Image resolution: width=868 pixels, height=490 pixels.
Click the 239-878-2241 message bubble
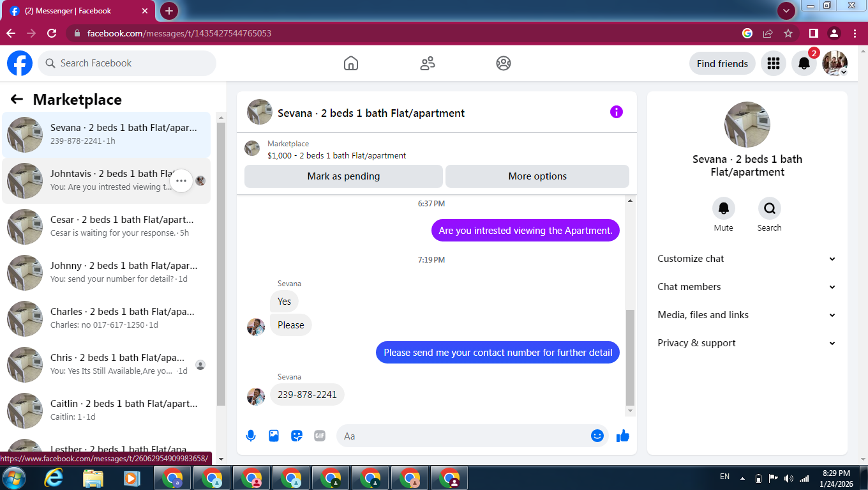coord(307,395)
